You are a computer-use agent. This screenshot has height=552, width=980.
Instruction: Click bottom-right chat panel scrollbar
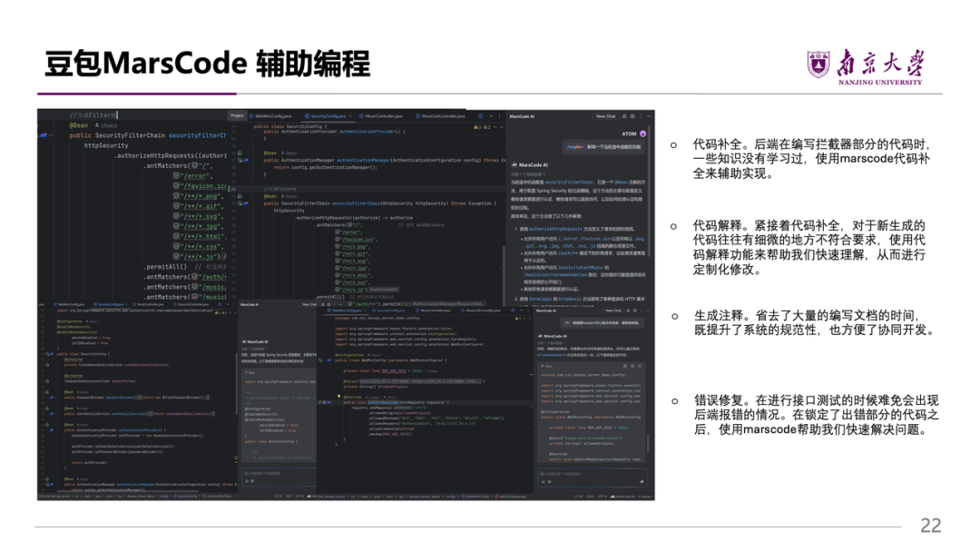point(649,444)
